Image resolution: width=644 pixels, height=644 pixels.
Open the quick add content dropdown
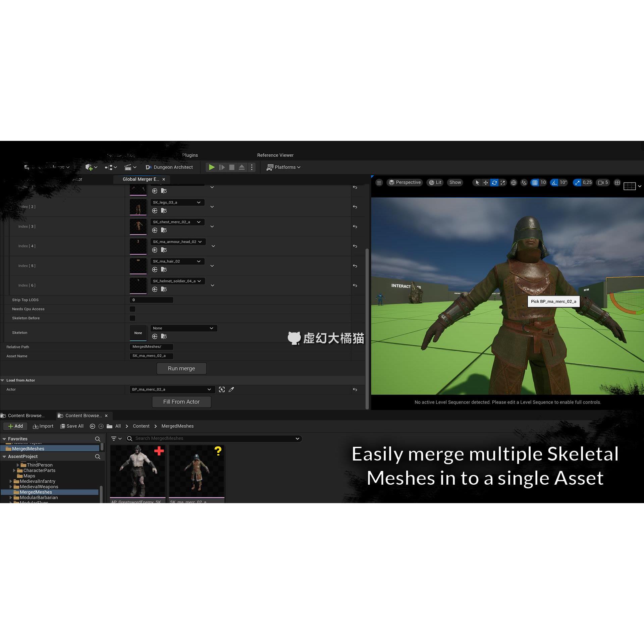[x=91, y=167]
